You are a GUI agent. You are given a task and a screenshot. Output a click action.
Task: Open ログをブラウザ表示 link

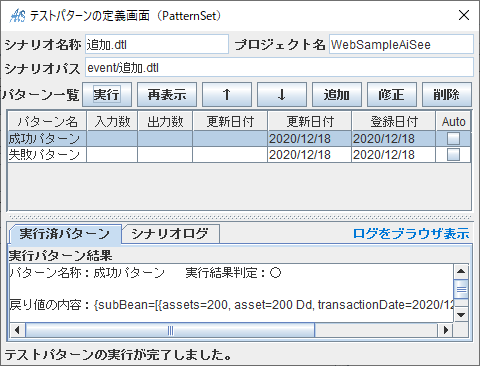[411, 234]
